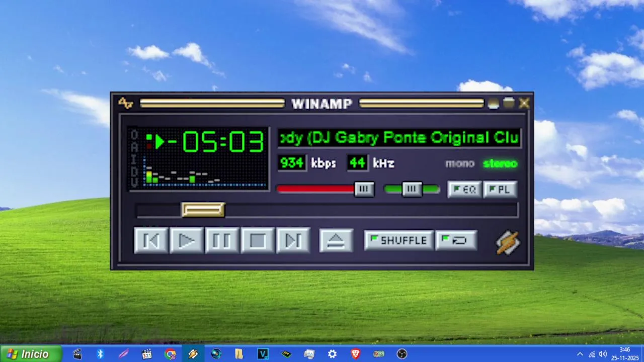Click the 44 kHz sample rate value

tap(357, 163)
